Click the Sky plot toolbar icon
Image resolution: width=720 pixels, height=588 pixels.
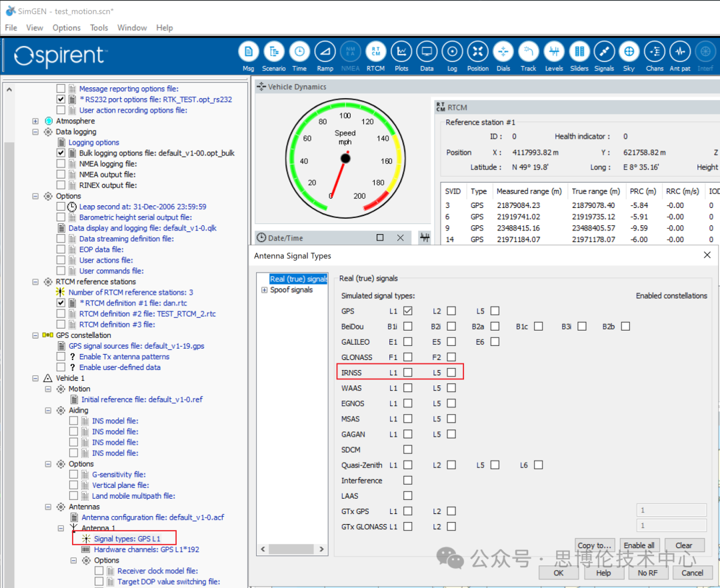628,52
